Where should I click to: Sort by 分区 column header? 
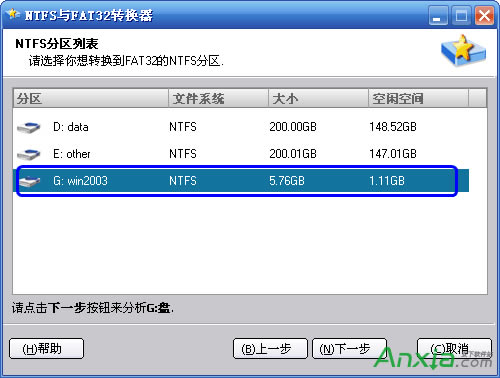tap(91, 98)
